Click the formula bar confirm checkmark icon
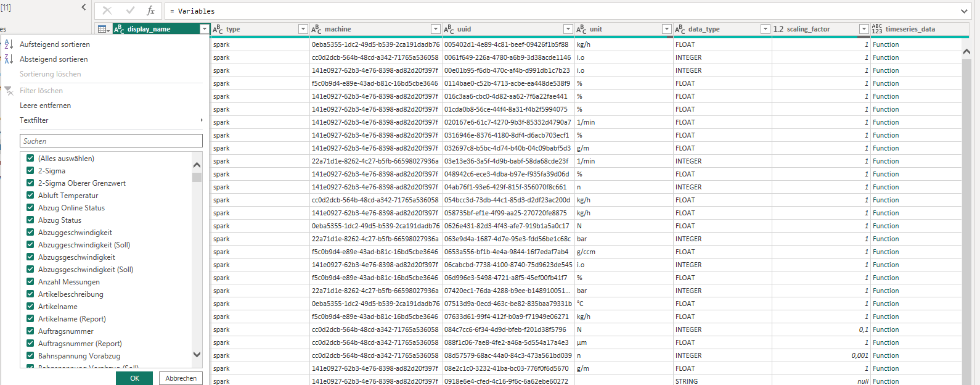The height and width of the screenshot is (385, 980). pyautogui.click(x=130, y=10)
